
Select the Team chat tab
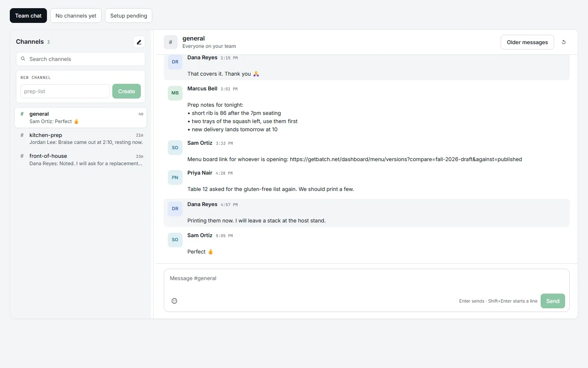pos(28,16)
